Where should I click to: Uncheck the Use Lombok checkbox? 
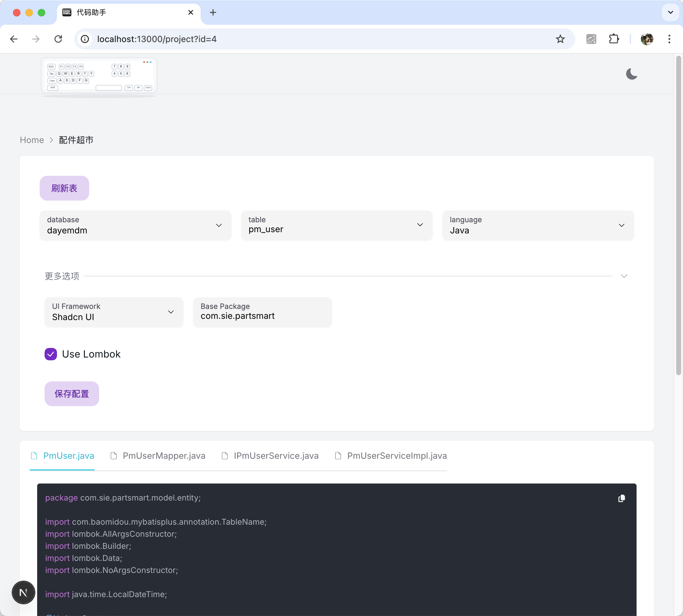pyautogui.click(x=51, y=354)
